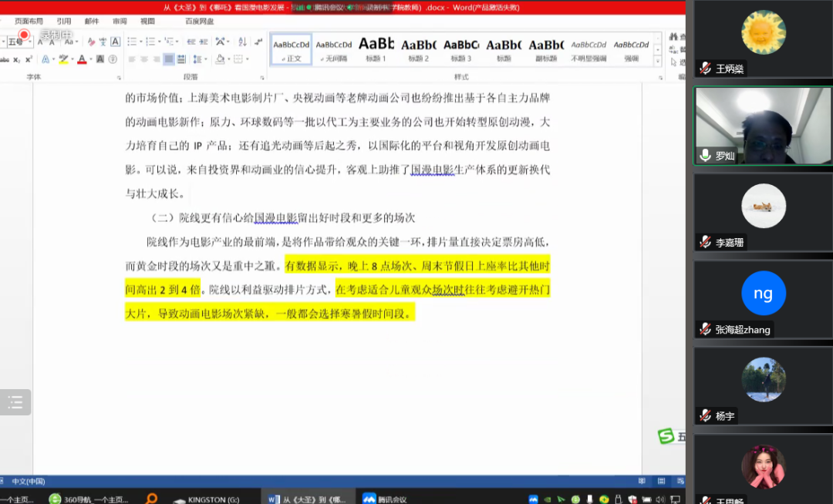Open the phonetic guide tool

[x=103, y=42]
